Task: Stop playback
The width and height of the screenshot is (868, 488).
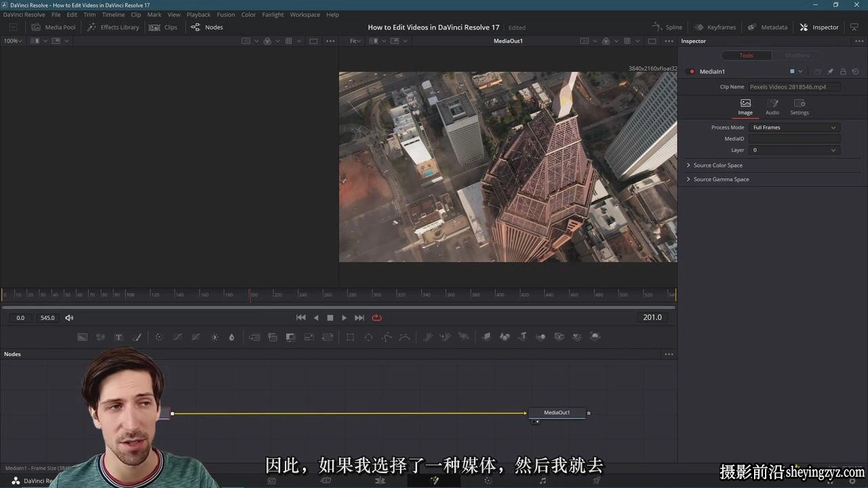Action: coord(330,318)
